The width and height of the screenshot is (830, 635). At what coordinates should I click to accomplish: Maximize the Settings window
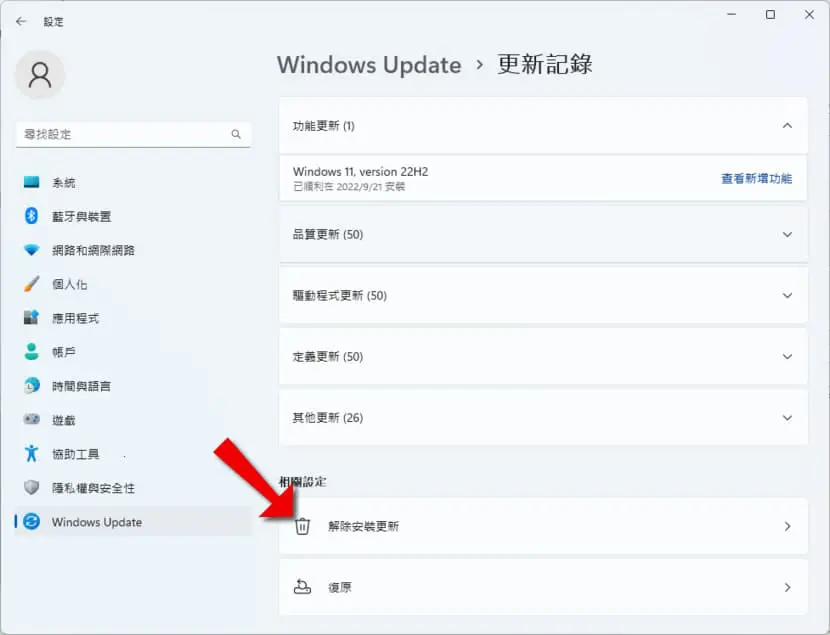(x=770, y=15)
